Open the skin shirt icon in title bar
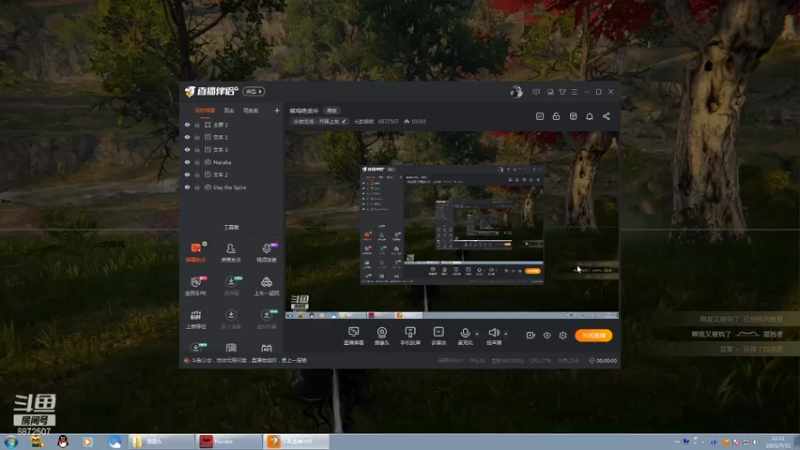The height and width of the screenshot is (450, 800). 562,92
